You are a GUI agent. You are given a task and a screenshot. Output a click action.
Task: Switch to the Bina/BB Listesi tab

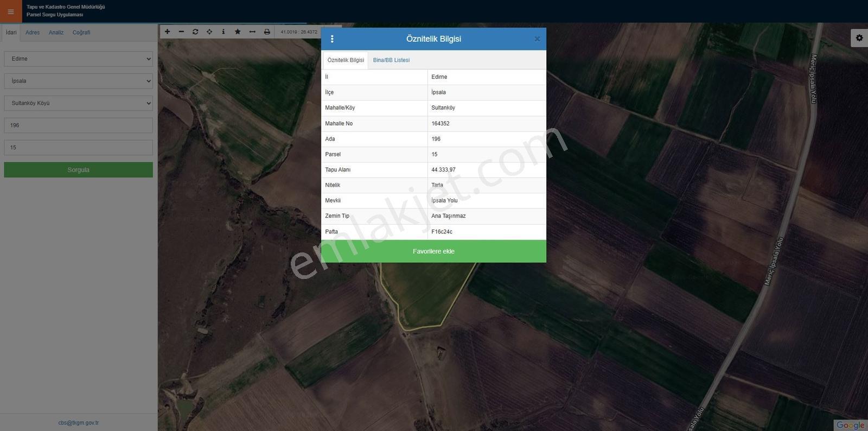391,60
